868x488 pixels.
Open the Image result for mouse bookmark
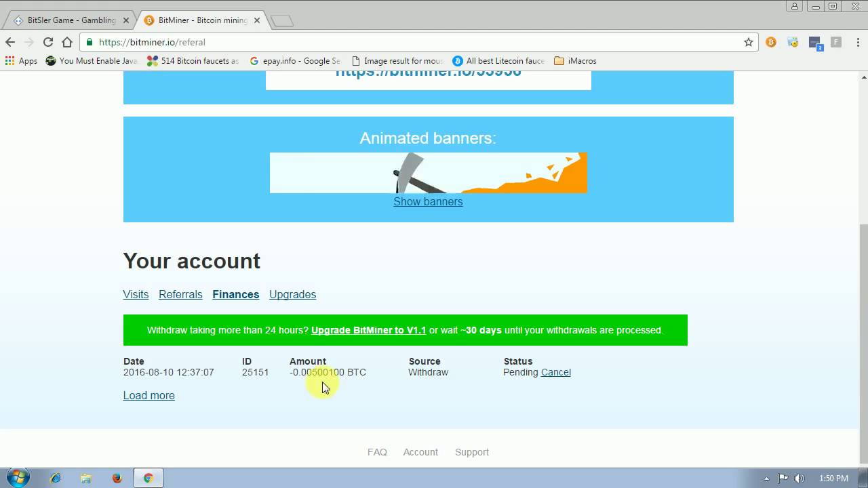pyautogui.click(x=397, y=61)
